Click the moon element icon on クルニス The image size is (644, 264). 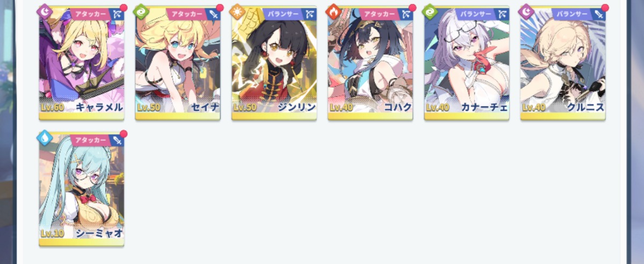tap(526, 11)
